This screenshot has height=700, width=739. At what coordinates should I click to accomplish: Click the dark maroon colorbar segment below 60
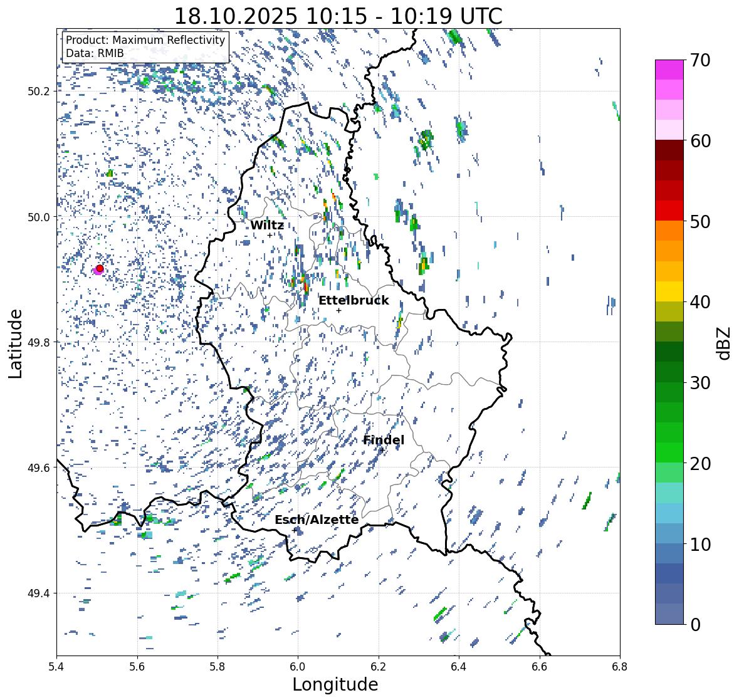(669, 150)
